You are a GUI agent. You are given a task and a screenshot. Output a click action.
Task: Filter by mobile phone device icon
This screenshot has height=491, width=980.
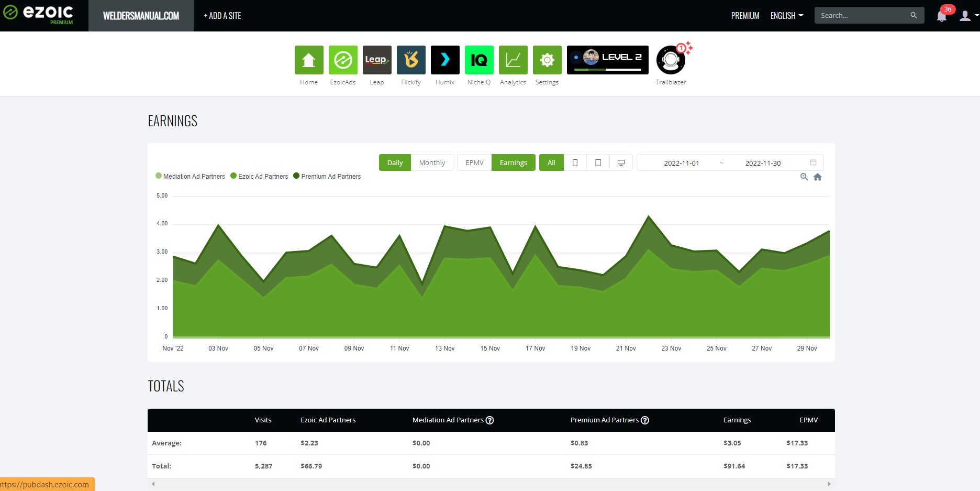click(x=575, y=162)
